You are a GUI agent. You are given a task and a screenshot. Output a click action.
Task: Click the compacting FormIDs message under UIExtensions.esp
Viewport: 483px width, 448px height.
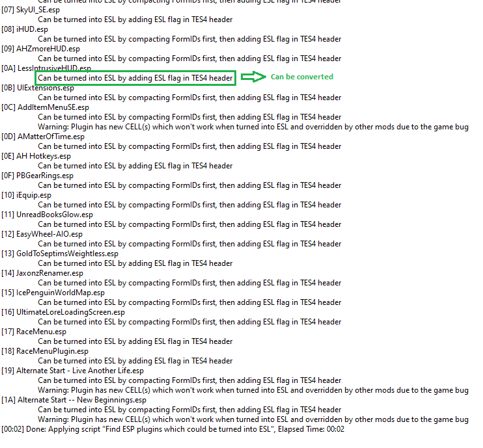coord(189,98)
